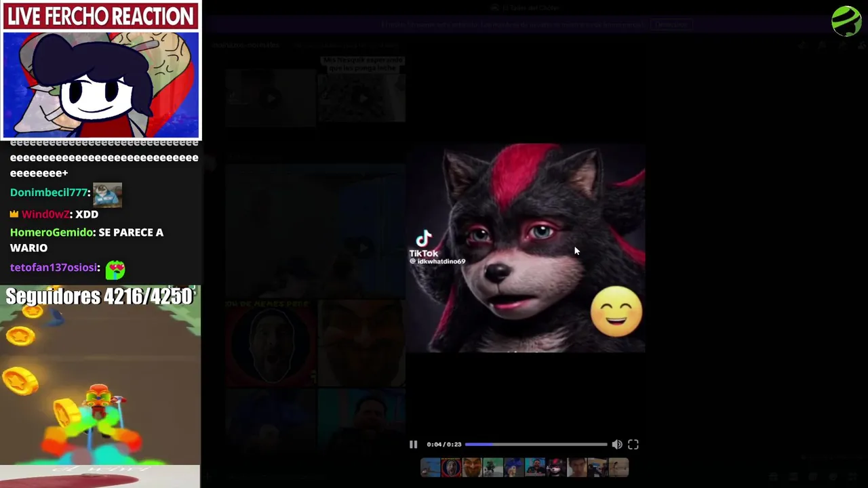Select the Shadow hedgehog thumbnail

pos(556,468)
